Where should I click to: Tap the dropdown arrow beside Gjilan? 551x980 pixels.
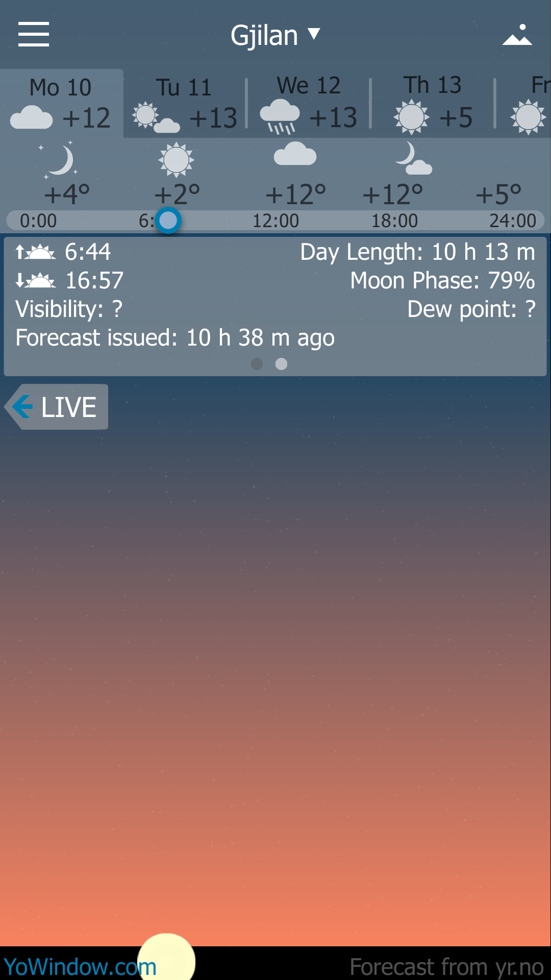[314, 34]
